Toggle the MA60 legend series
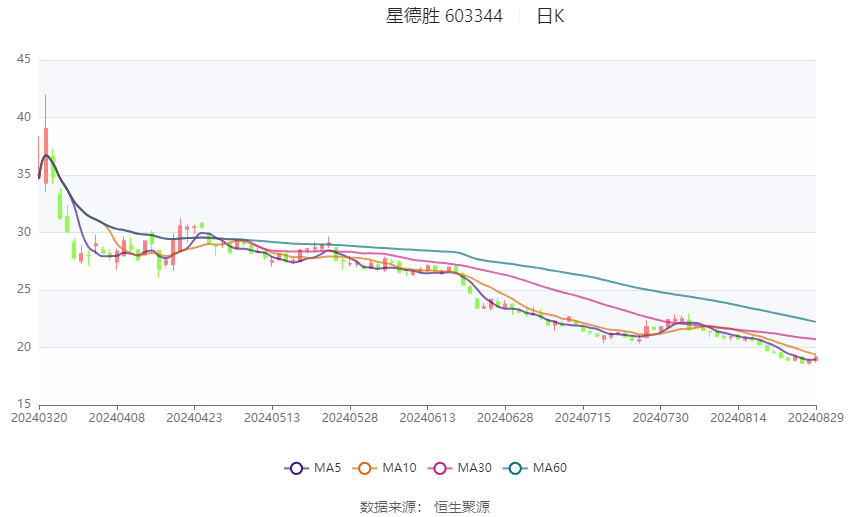 pyautogui.click(x=535, y=468)
